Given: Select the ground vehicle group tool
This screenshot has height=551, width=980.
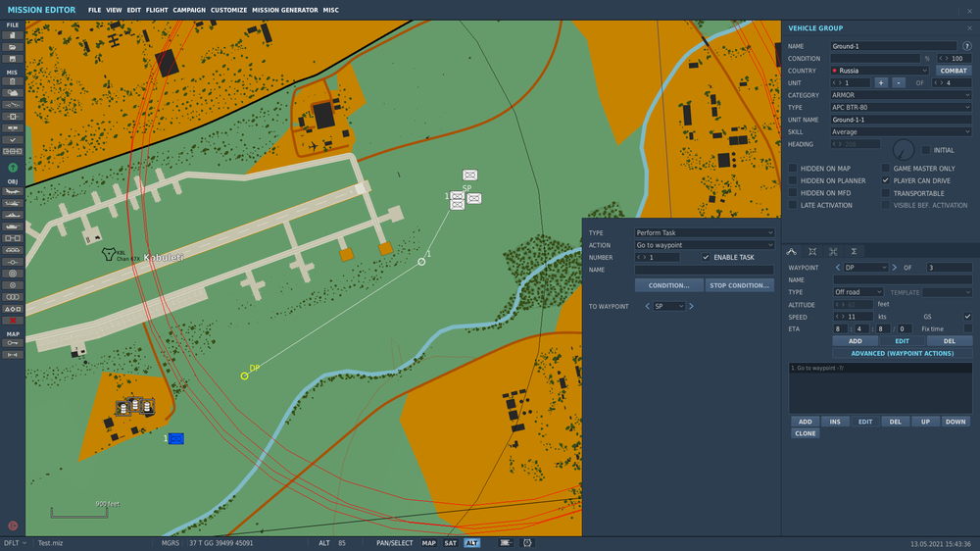Looking at the screenshot, I should tap(13, 226).
